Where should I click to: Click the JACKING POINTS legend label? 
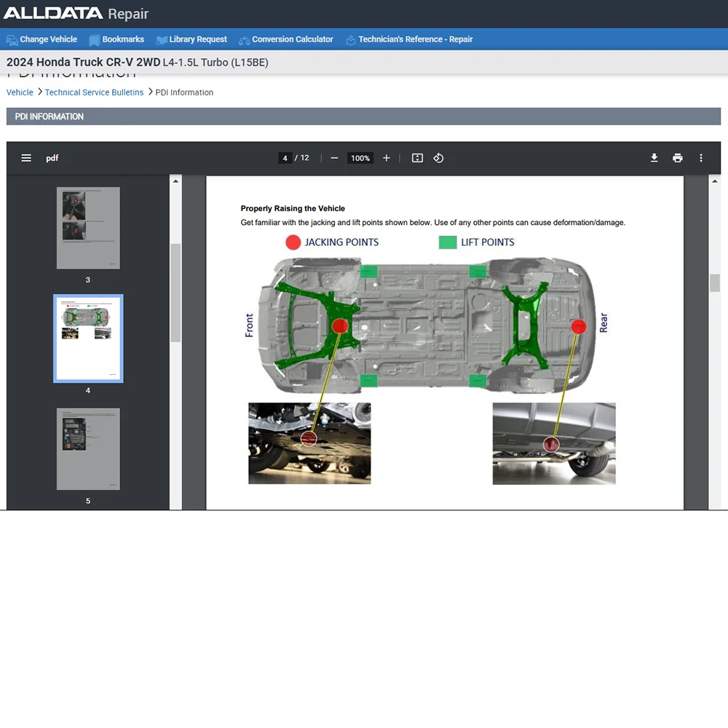point(341,242)
